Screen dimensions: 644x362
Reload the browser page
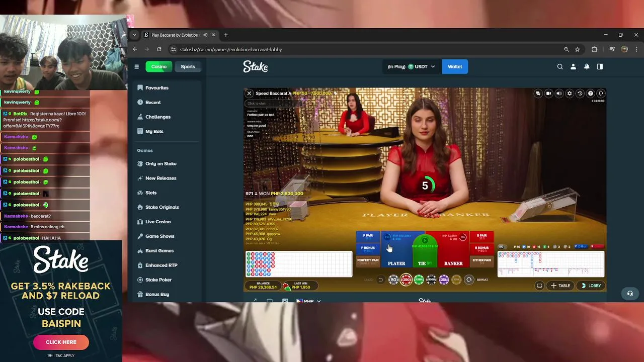(159, 49)
